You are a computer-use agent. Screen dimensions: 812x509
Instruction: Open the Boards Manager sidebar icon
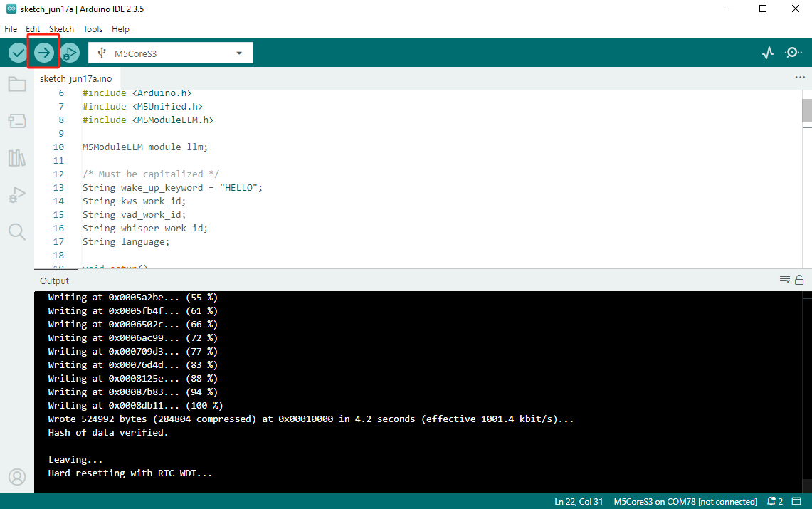[x=17, y=121]
